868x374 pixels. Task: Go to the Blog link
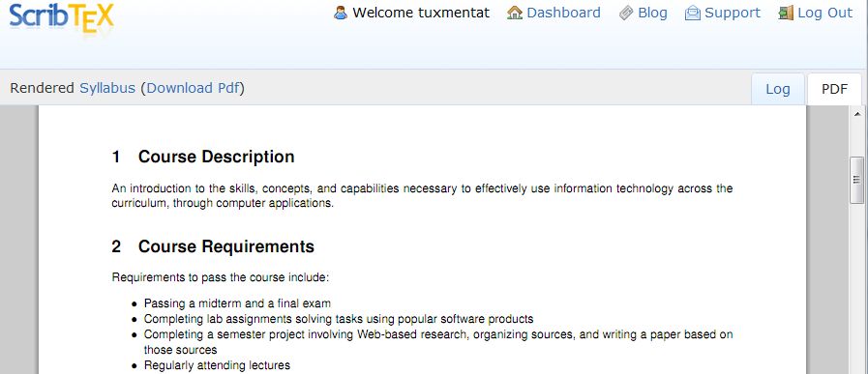coord(652,13)
